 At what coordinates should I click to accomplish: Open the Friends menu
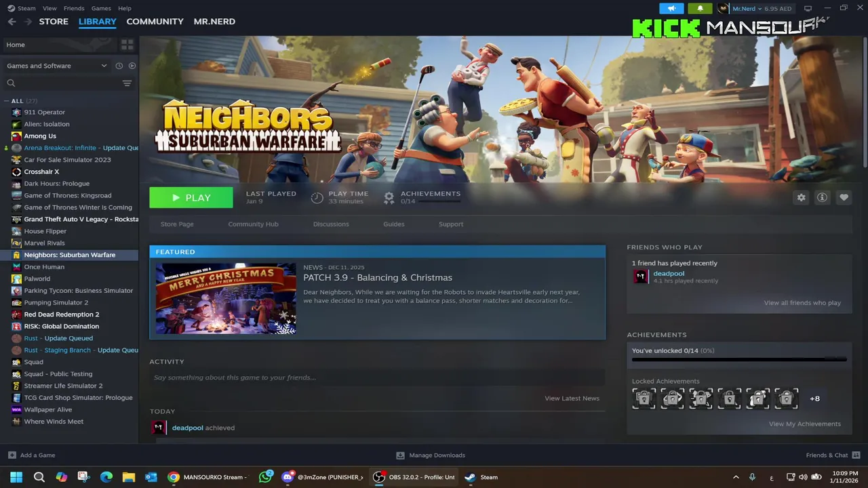[74, 8]
